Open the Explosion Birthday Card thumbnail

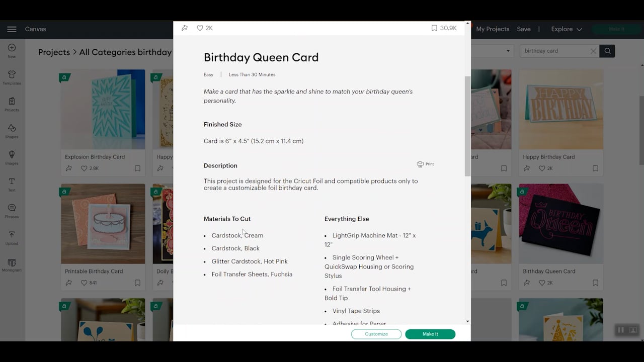tap(103, 109)
